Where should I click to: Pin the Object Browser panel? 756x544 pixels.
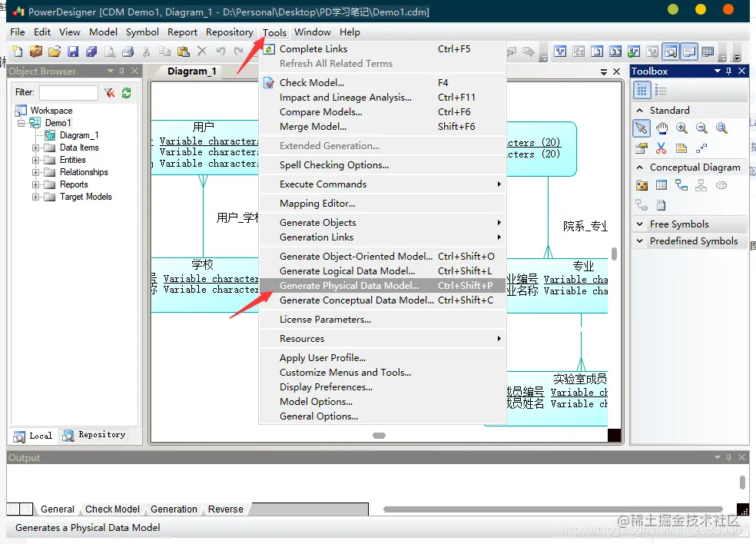pos(121,71)
